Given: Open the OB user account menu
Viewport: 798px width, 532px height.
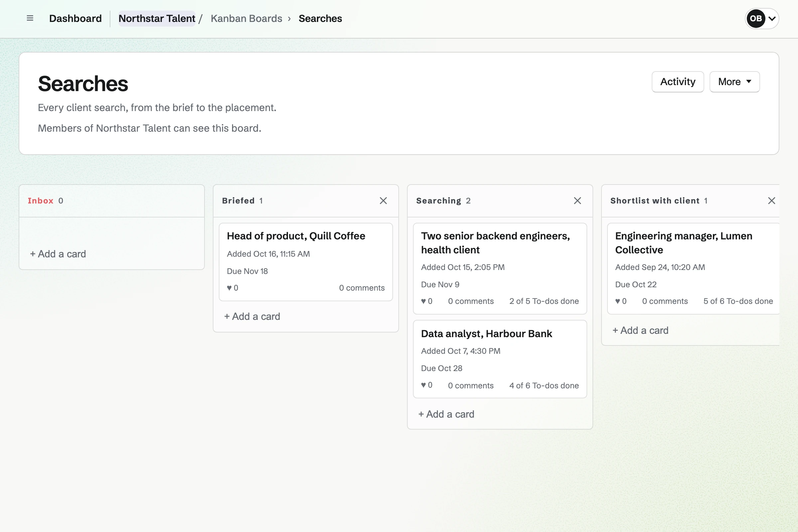Looking at the screenshot, I should click(x=762, y=18).
